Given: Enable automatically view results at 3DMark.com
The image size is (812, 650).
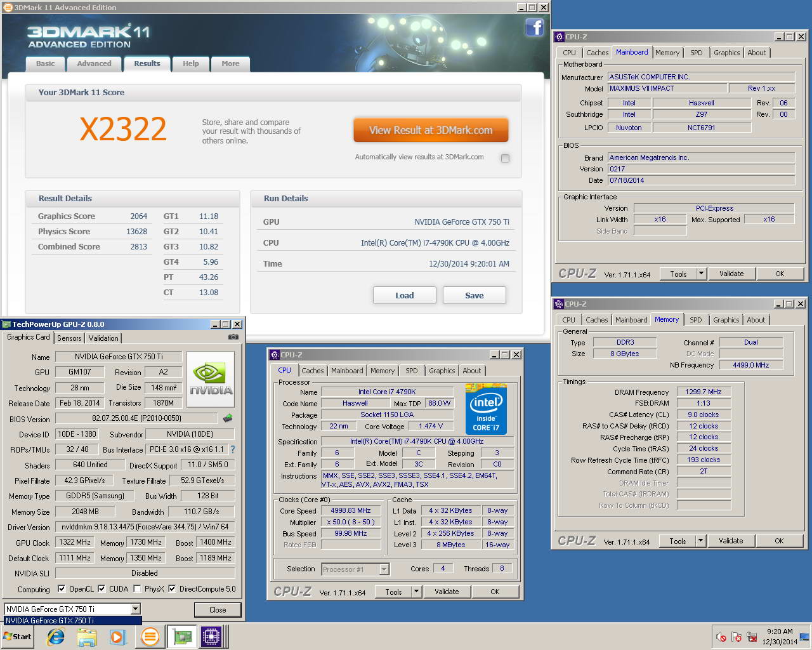Looking at the screenshot, I should pyautogui.click(x=505, y=158).
